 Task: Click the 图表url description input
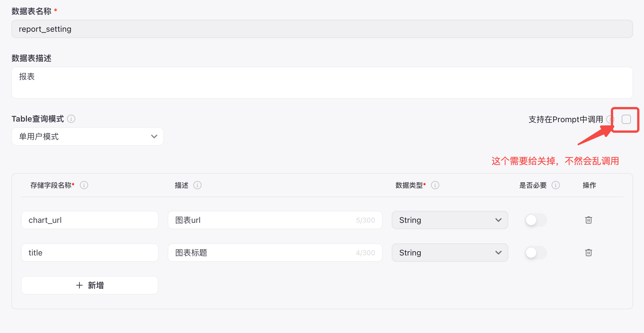(263, 220)
